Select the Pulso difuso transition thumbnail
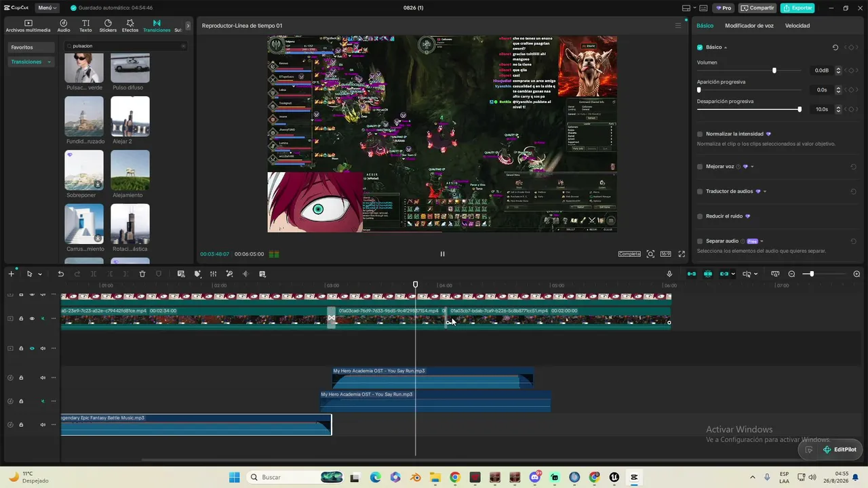Viewport: 868px width, 488px height. click(x=130, y=68)
